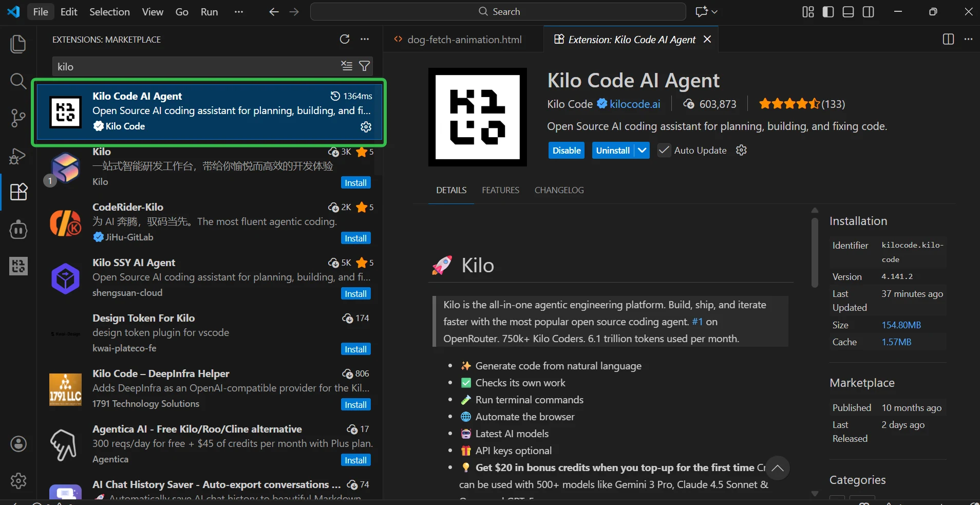
Task: Click the scroll-to-top arrow button
Action: pos(778,468)
